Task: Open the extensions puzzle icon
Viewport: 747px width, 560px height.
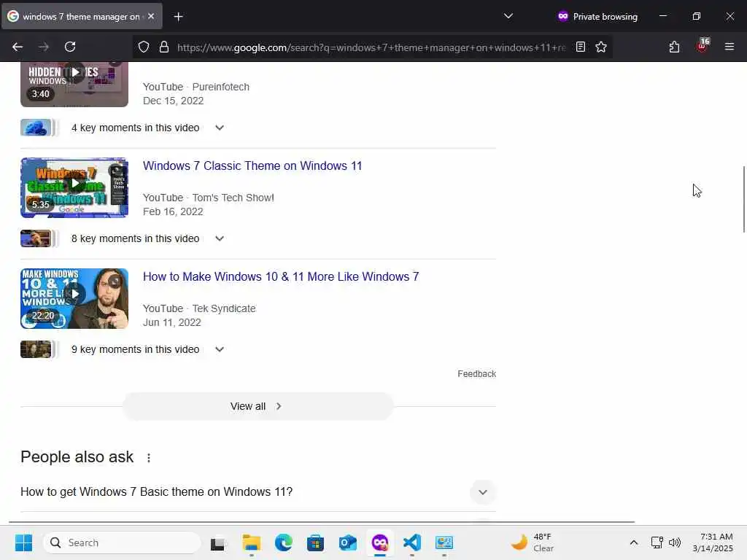Action: click(674, 47)
